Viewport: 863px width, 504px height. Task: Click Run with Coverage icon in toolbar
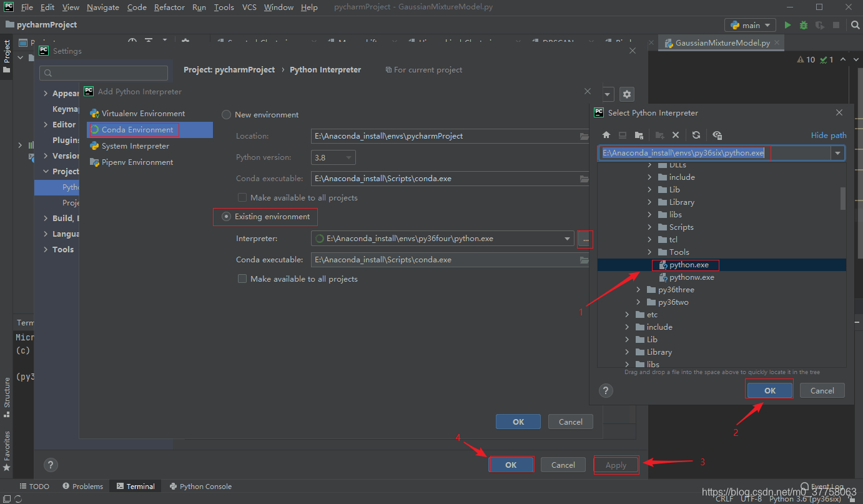(x=820, y=25)
